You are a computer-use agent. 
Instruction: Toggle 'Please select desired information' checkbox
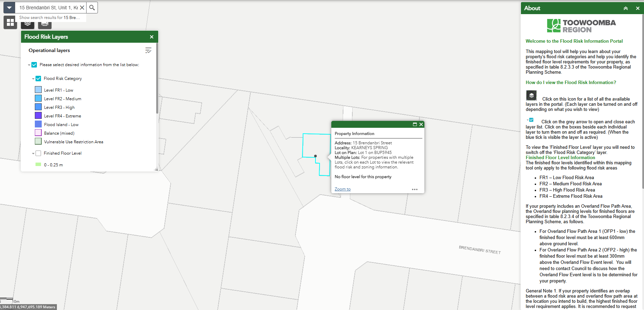tap(34, 65)
